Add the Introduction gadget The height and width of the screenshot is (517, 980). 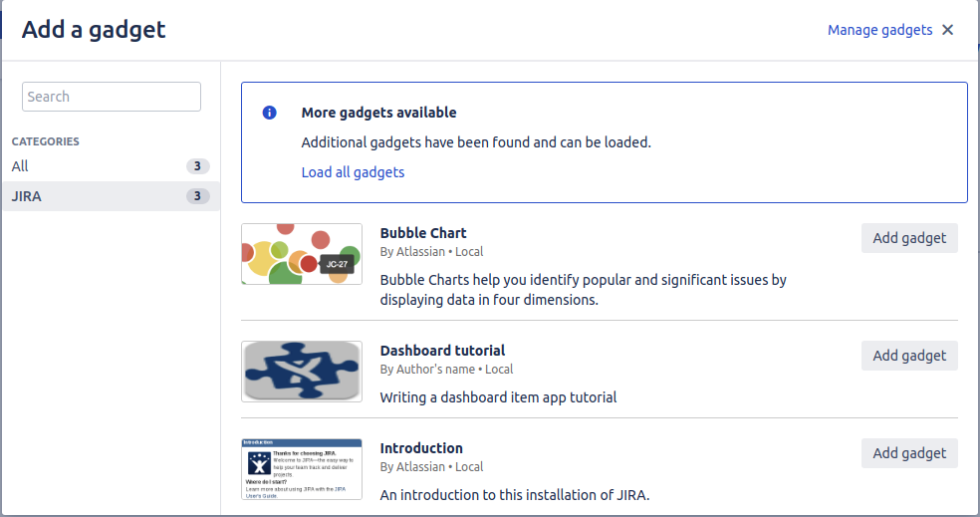[909, 453]
